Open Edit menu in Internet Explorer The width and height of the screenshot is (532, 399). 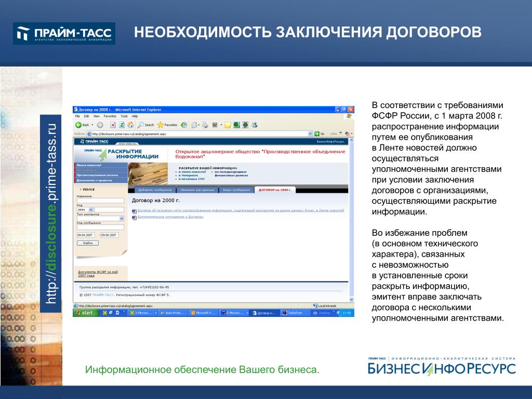point(87,116)
